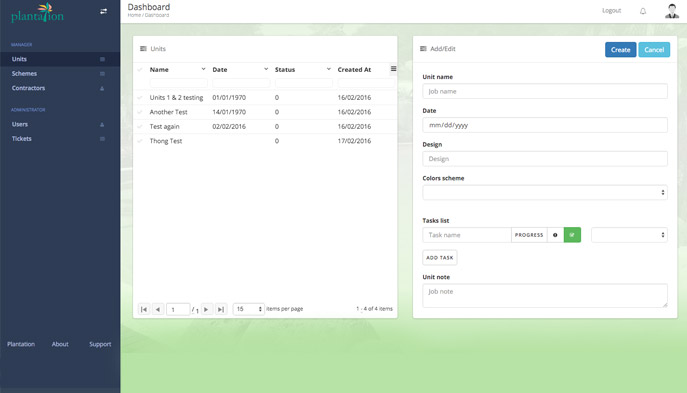The image size is (687, 393).
Task: Click the PROGRESS button
Action: pyautogui.click(x=529, y=235)
